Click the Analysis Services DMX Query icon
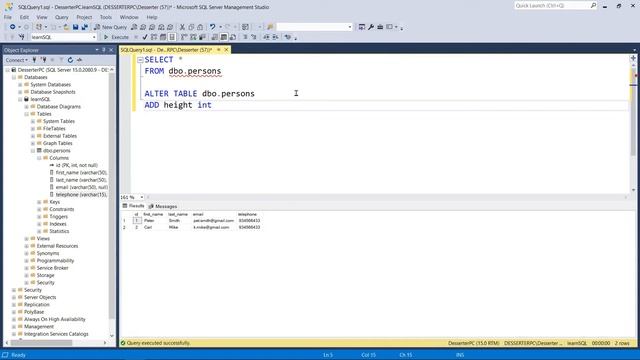The width and height of the screenshot is (640, 360). pos(152,27)
